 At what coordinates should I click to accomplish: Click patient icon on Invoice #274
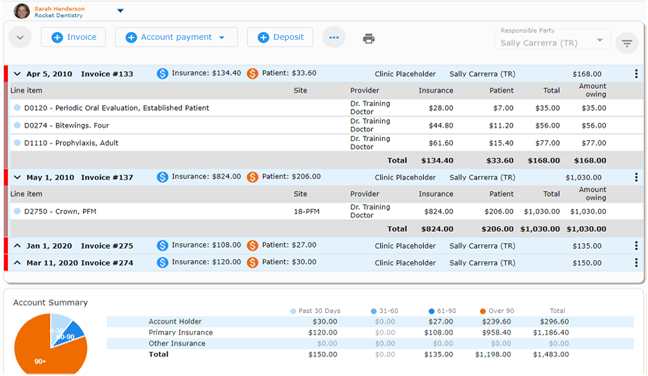(253, 262)
